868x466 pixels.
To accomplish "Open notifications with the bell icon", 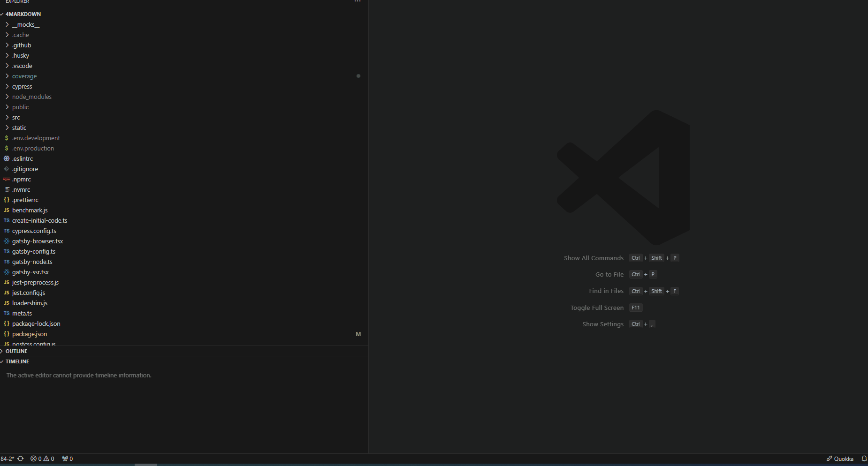I will coord(864,458).
